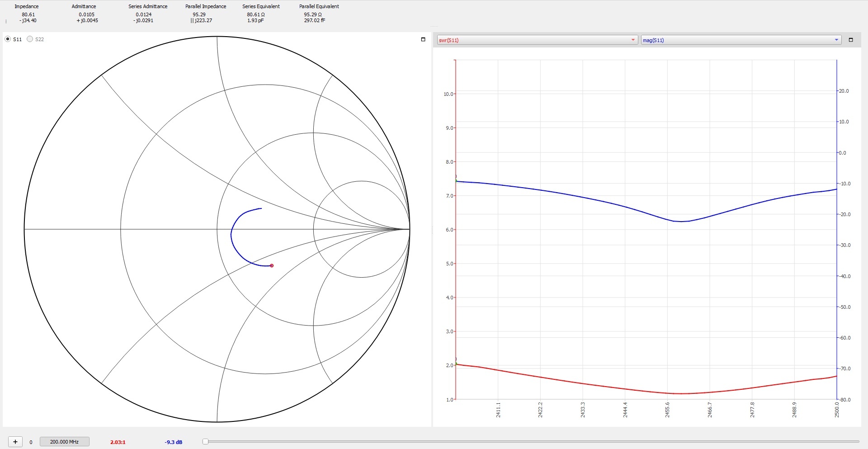The height and width of the screenshot is (449, 868).
Task: Click the plus button to add marker
Action: 15,442
